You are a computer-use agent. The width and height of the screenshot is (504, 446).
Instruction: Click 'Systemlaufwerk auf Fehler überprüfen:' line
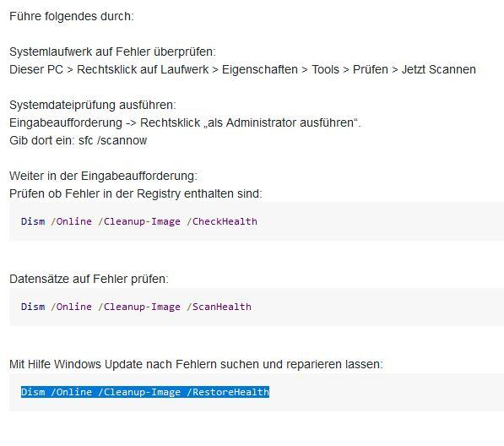112,52
